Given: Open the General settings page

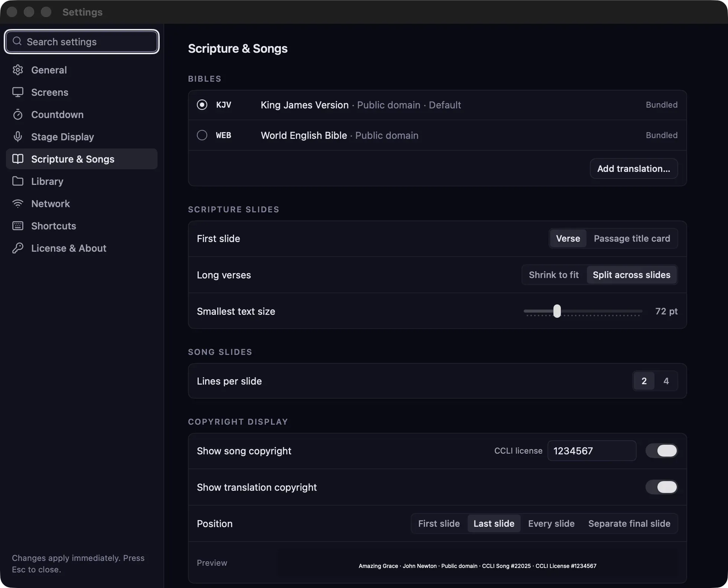Looking at the screenshot, I should click(x=82, y=70).
